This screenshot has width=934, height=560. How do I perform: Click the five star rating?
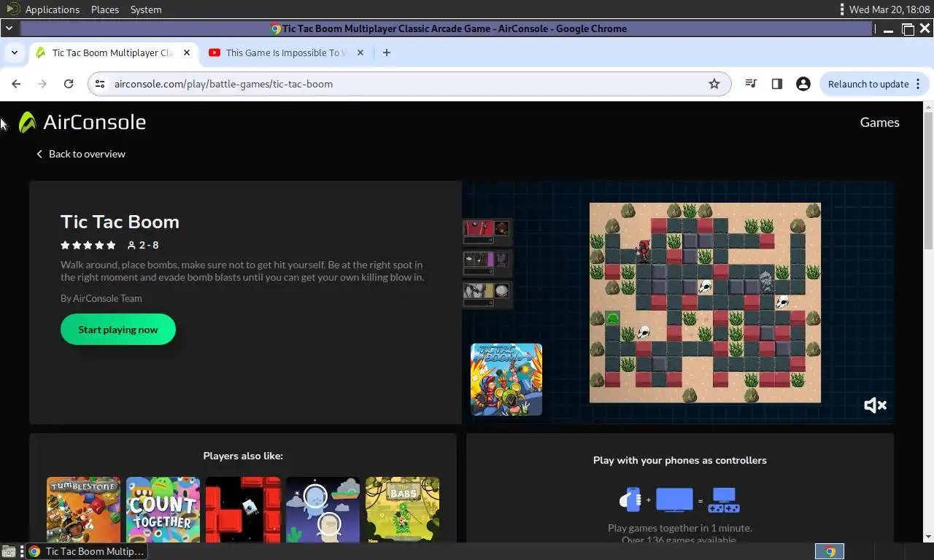point(88,245)
